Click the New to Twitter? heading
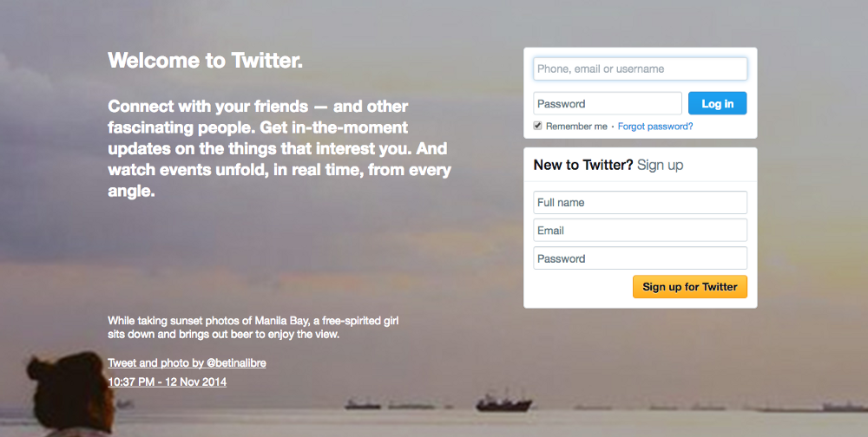This screenshot has height=437, width=868. 583,165
